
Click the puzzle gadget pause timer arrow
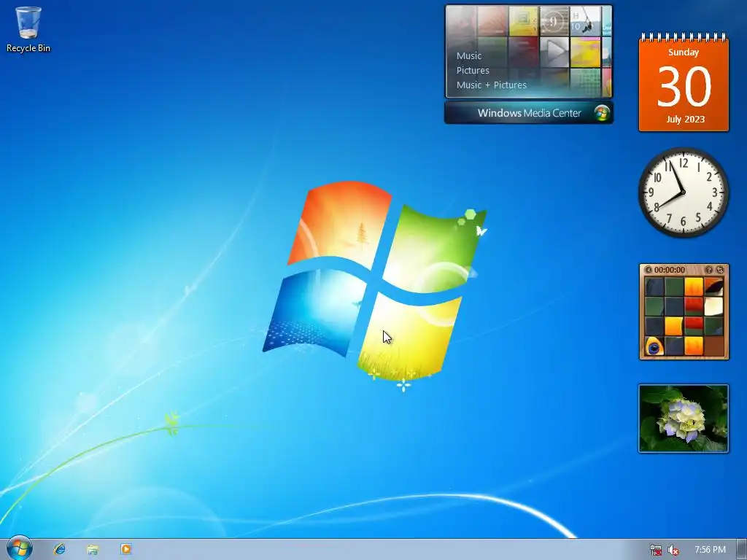(649, 270)
